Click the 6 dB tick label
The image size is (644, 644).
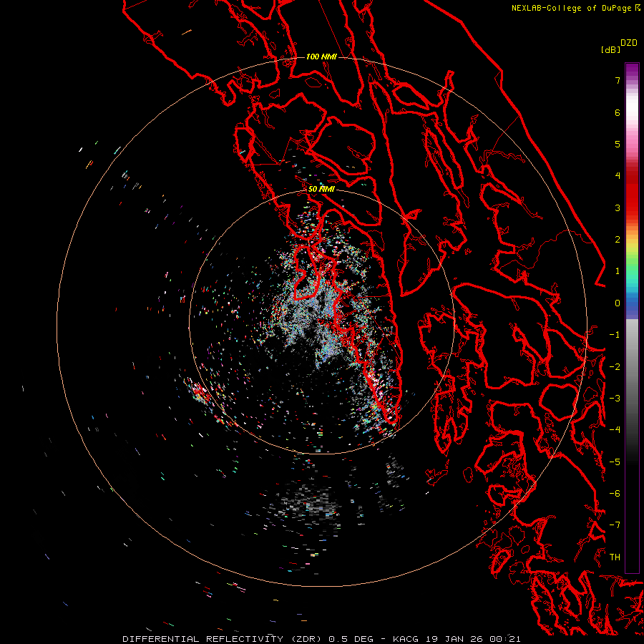[618, 112]
